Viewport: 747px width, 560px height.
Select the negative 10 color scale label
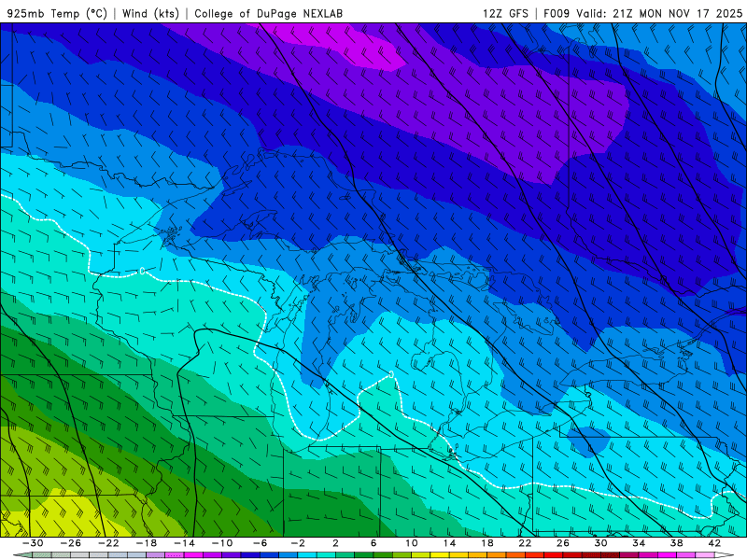click(222, 543)
